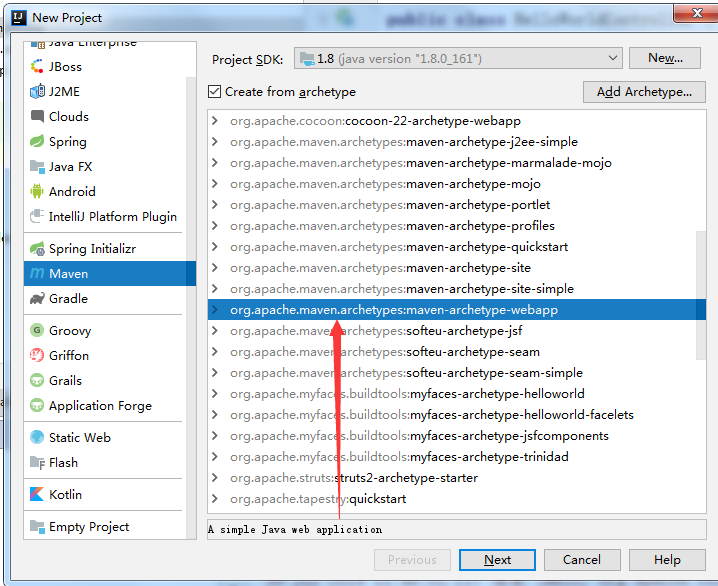
Task: Click the SDK folder icon in combo box
Action: pyautogui.click(x=307, y=59)
